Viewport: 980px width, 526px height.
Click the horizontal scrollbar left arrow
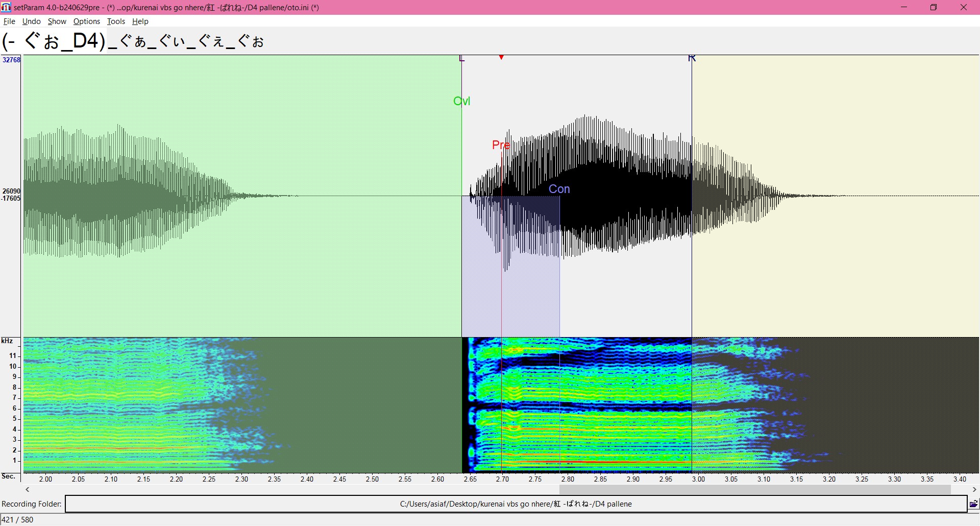pyautogui.click(x=28, y=489)
